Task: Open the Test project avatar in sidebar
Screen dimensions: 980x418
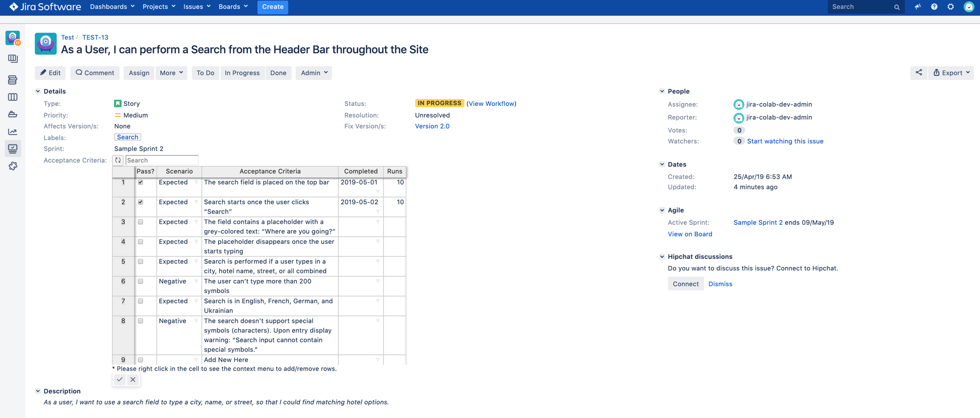Action: coord(13,38)
